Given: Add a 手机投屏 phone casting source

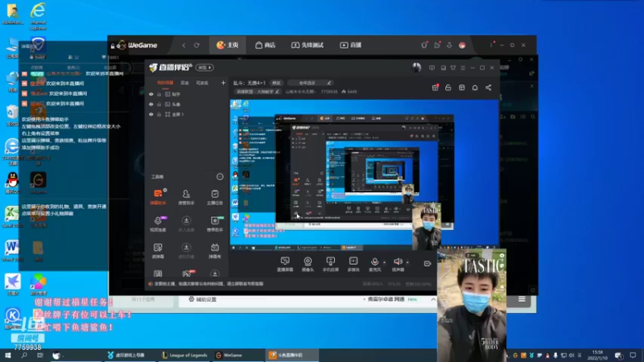Looking at the screenshot, I should pyautogui.click(x=330, y=264).
